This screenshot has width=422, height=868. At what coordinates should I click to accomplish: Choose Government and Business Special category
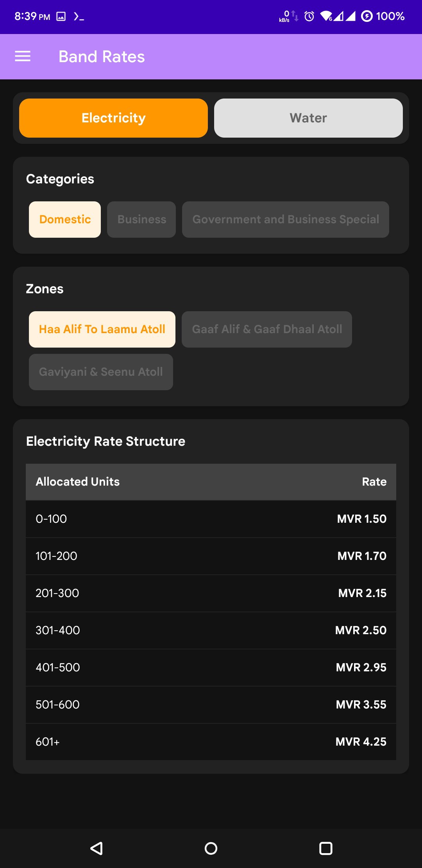pyautogui.click(x=286, y=219)
